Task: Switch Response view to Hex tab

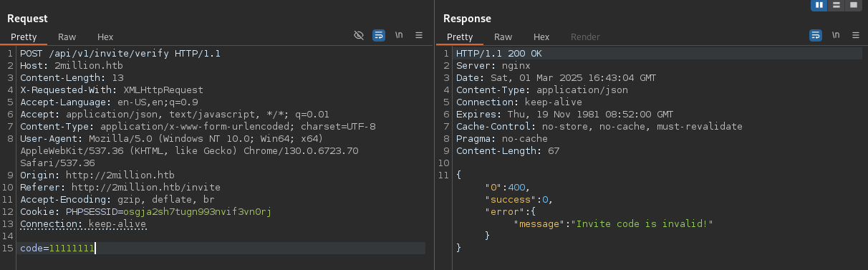Action: (541, 37)
